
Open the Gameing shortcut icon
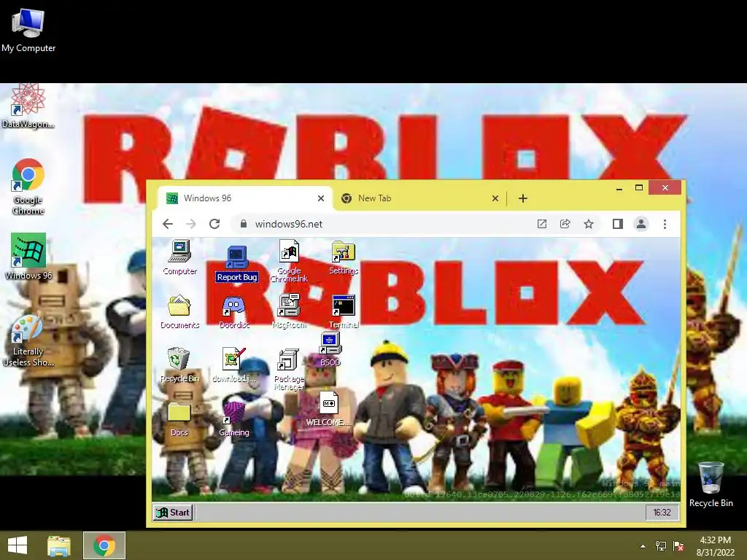click(234, 419)
